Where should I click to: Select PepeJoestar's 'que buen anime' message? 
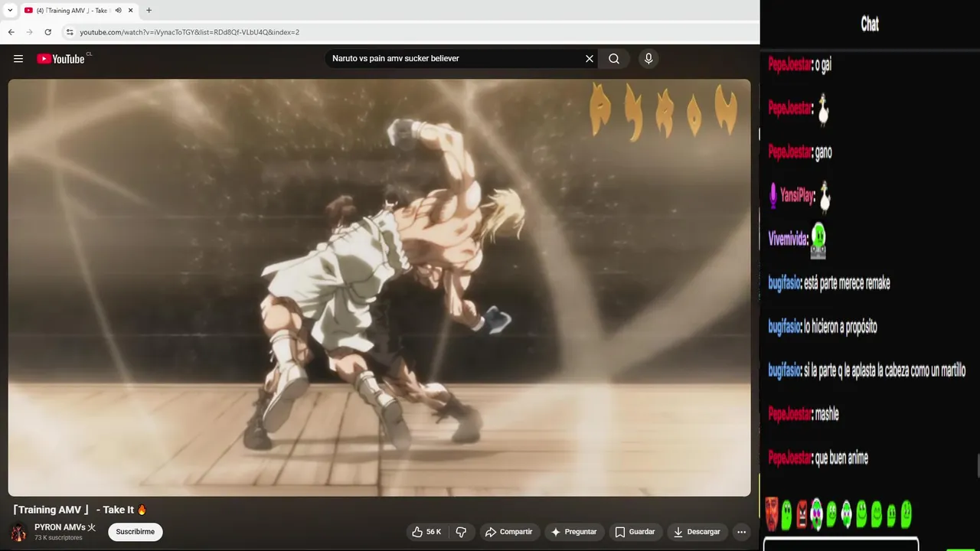click(x=818, y=458)
